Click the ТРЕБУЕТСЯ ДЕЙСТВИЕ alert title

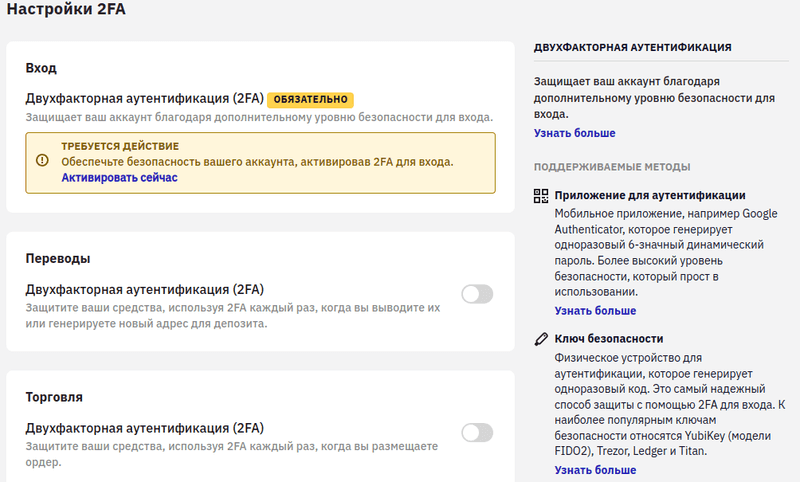coord(120,146)
